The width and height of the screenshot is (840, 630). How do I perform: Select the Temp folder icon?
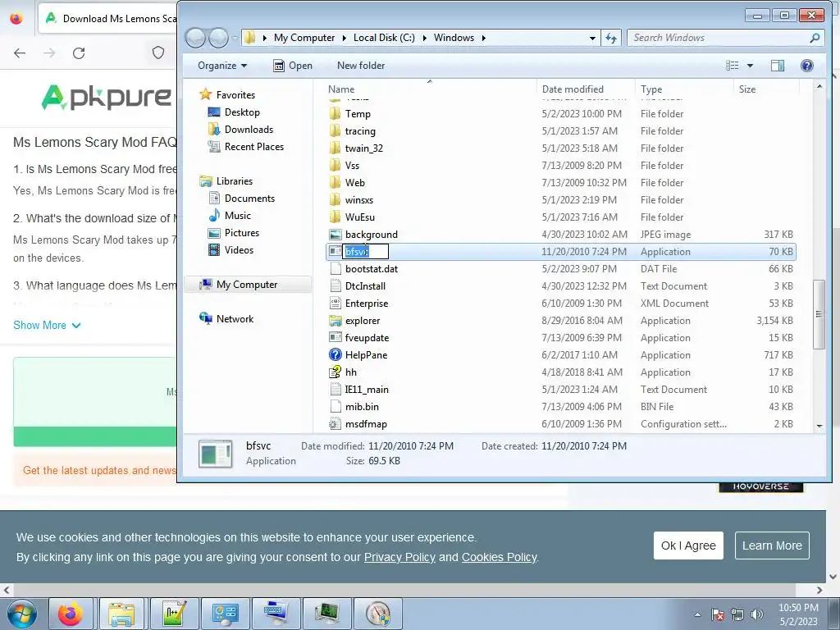coord(335,113)
